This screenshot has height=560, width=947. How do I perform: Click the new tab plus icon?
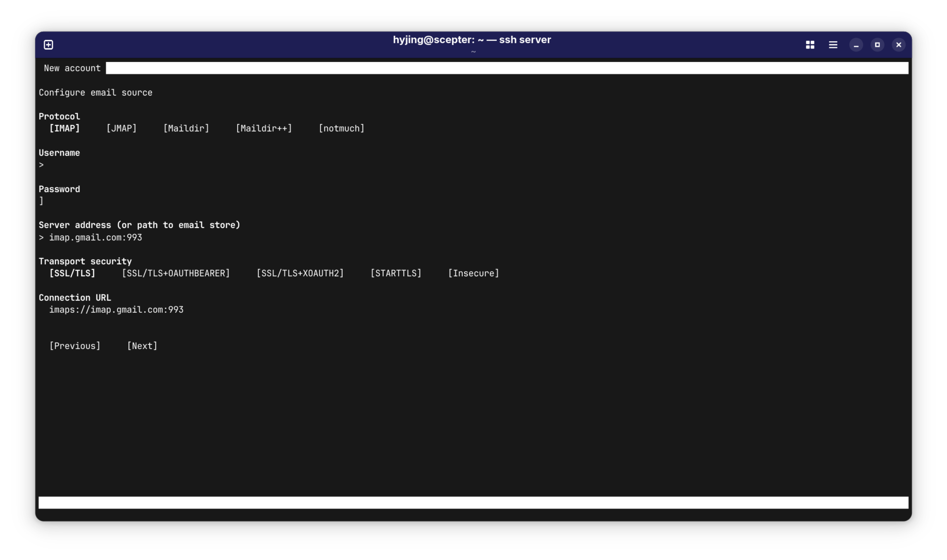pos(48,45)
